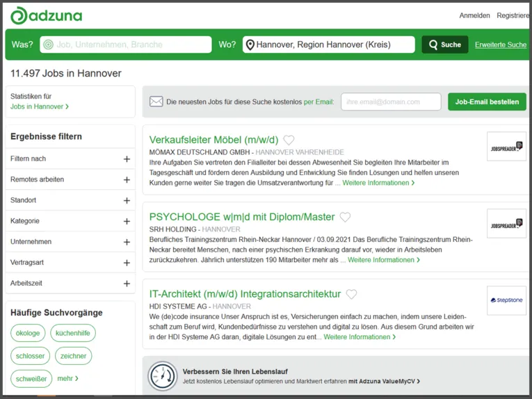Click the envelope icon in the email banner
This screenshot has width=532, height=399.
pos(156,101)
